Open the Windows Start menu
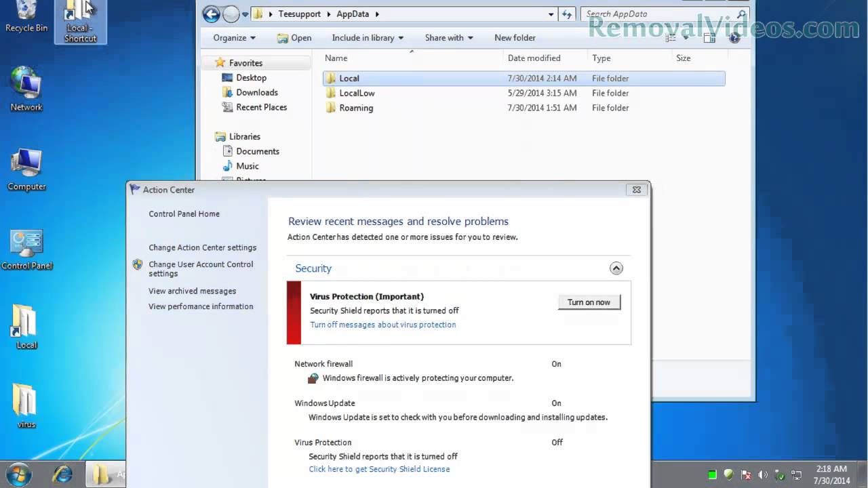 (x=18, y=474)
